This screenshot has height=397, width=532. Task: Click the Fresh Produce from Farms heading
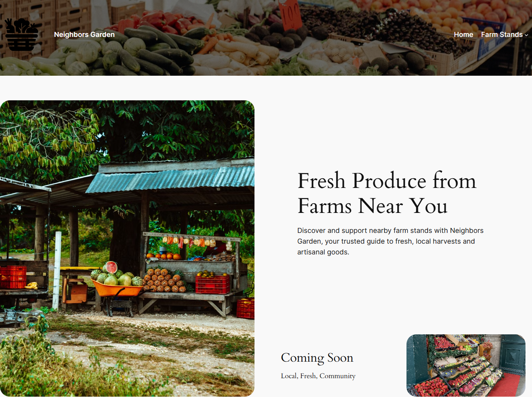click(x=387, y=193)
